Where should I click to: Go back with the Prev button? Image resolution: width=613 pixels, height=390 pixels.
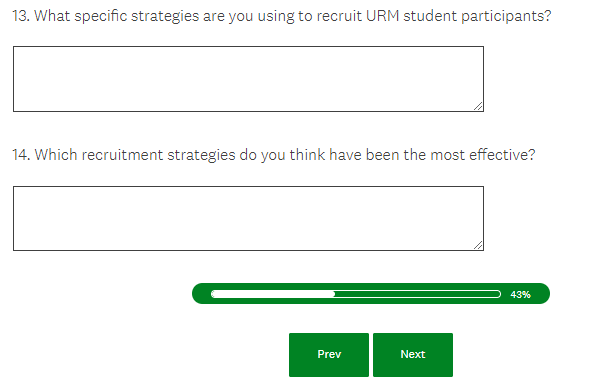pyautogui.click(x=329, y=355)
